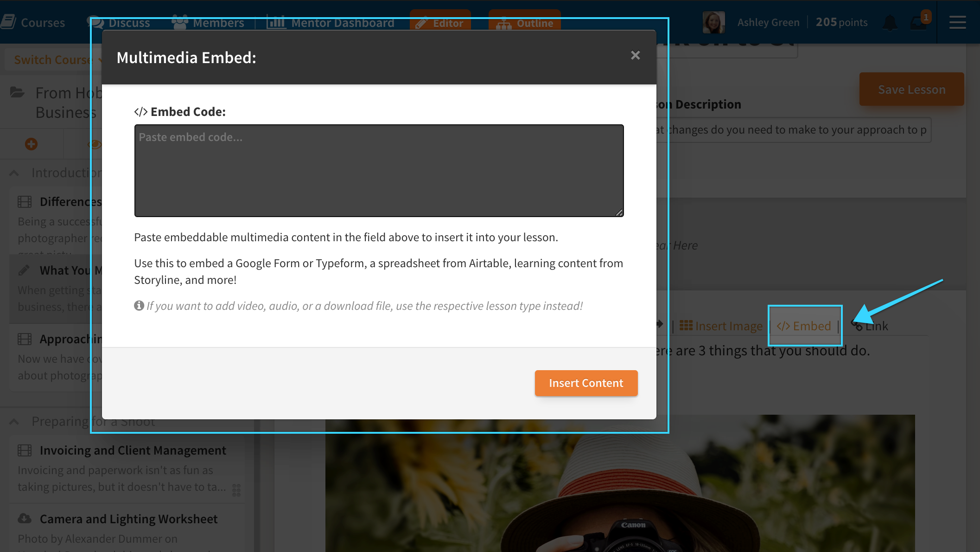Open the hamburger menu icon
980x552 pixels.
(x=957, y=22)
